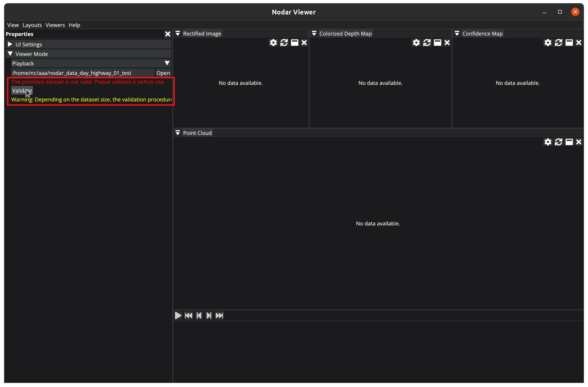Close the Point Cloud viewer panel
Image resolution: width=588 pixels, height=387 pixels.
coord(579,142)
